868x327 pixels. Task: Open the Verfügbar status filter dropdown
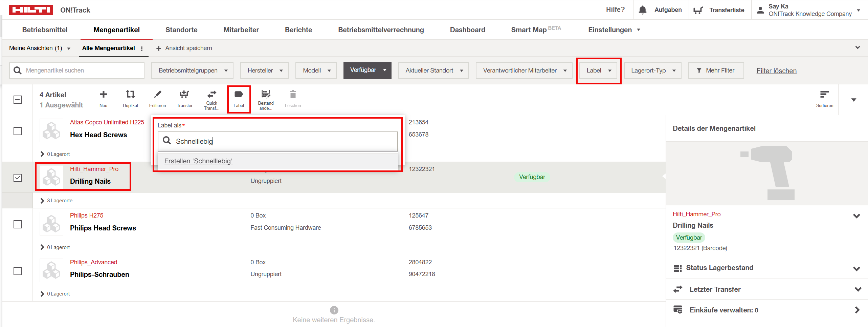point(367,70)
